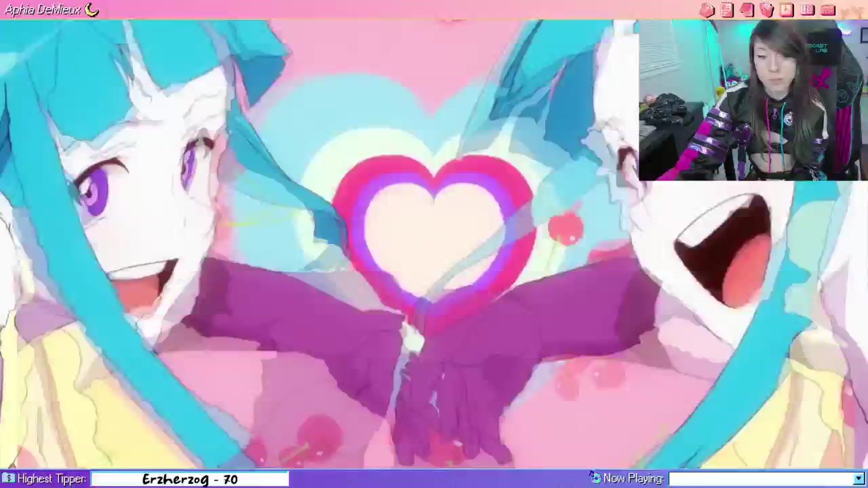Viewport: 868px width, 488px height.
Task: Expand the Now Playing dropdown arrow
Action: click(859, 479)
